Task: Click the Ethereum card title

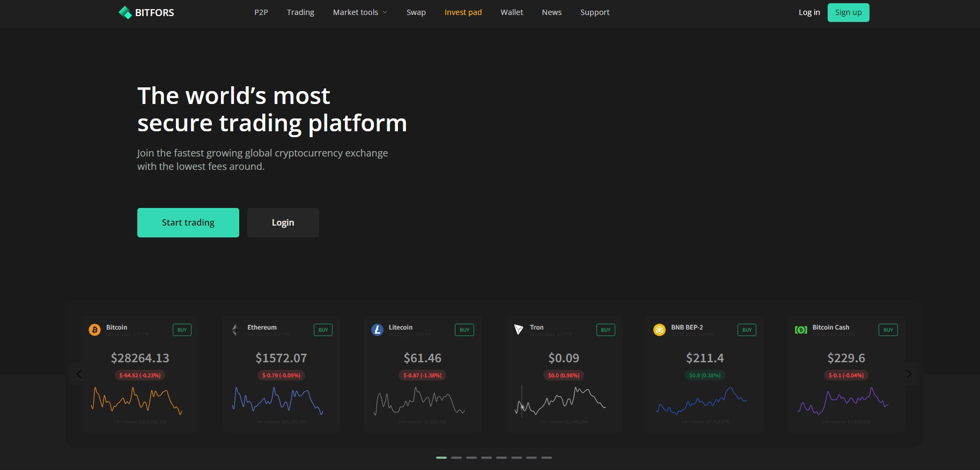Action: [x=262, y=327]
